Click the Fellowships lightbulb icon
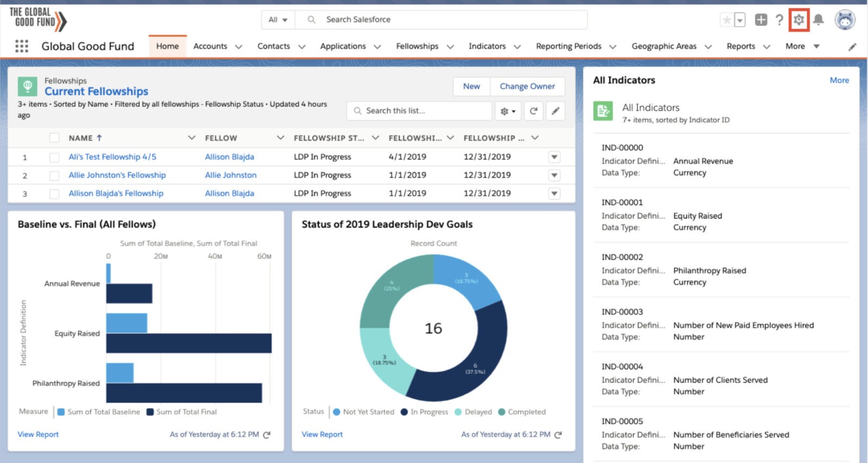 point(28,86)
